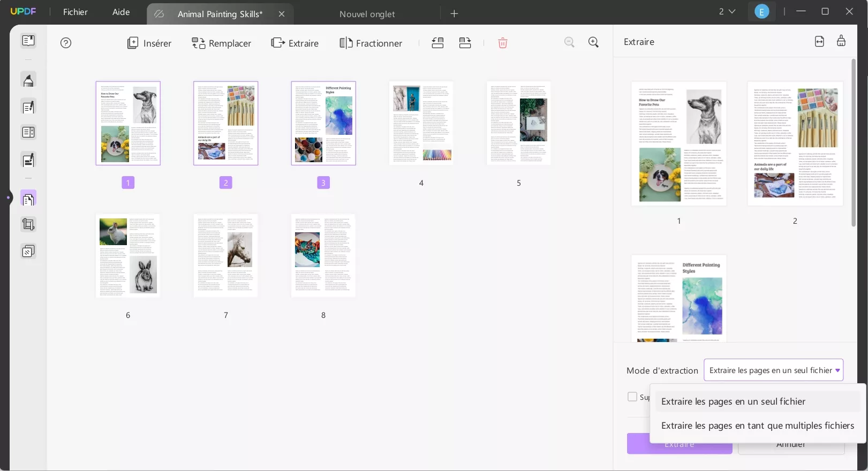Click Remplacer in the page toolbar

point(222,43)
